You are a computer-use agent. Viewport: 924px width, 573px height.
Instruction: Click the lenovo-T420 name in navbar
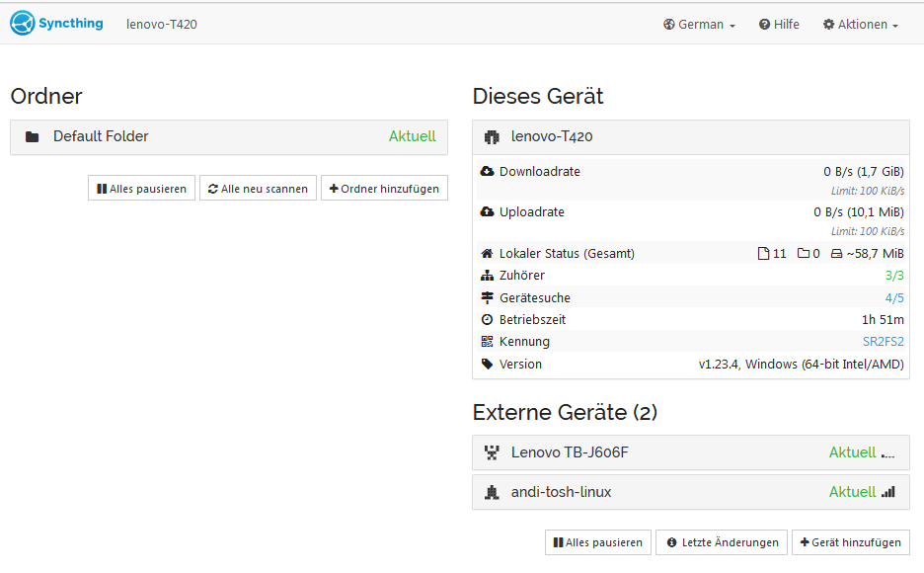point(162,24)
